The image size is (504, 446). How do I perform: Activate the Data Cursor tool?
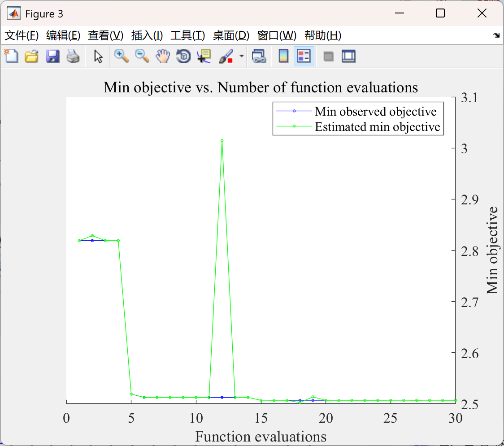click(x=204, y=56)
